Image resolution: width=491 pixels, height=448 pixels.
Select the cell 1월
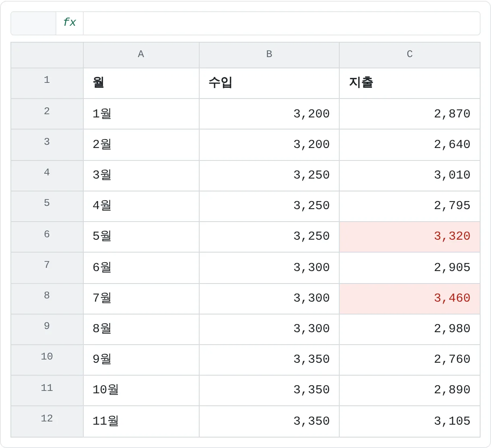(141, 114)
